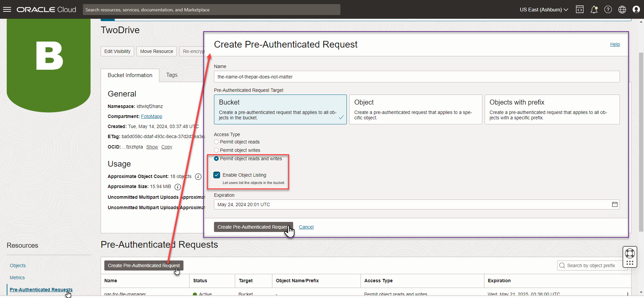Select Permit object writes radio button

(216, 150)
